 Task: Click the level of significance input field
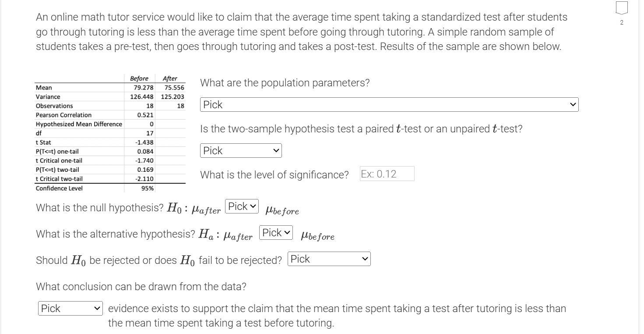(x=387, y=174)
